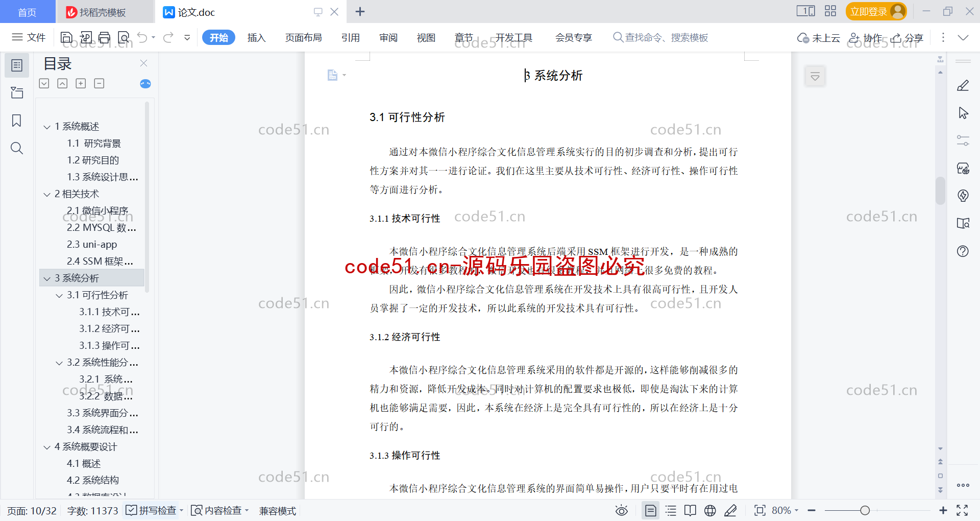Select 4.1 概述 in outline

[84, 464]
